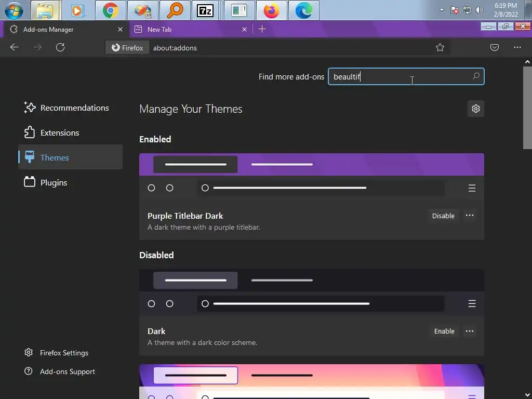
Task: Click the volume speaker tray icon
Action: 480,10
